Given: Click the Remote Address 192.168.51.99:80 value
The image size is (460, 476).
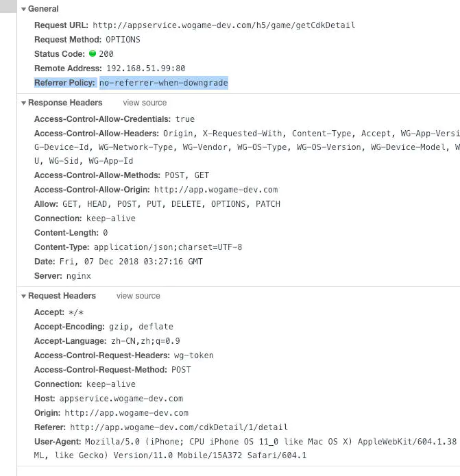Looking at the screenshot, I should click(145, 68).
